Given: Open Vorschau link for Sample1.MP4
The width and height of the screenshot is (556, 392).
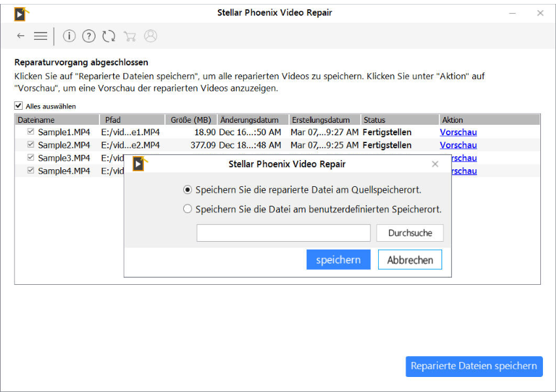Looking at the screenshot, I should tap(458, 132).
